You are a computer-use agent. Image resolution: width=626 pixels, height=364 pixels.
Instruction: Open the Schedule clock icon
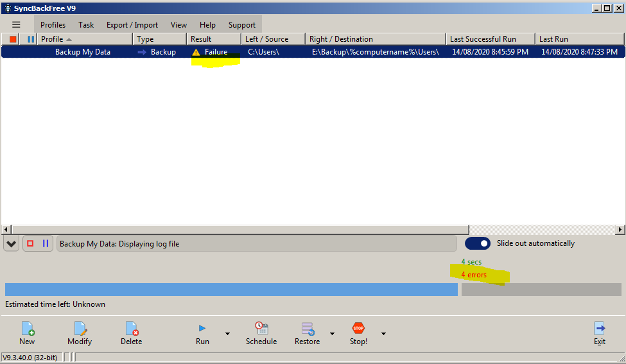261,329
